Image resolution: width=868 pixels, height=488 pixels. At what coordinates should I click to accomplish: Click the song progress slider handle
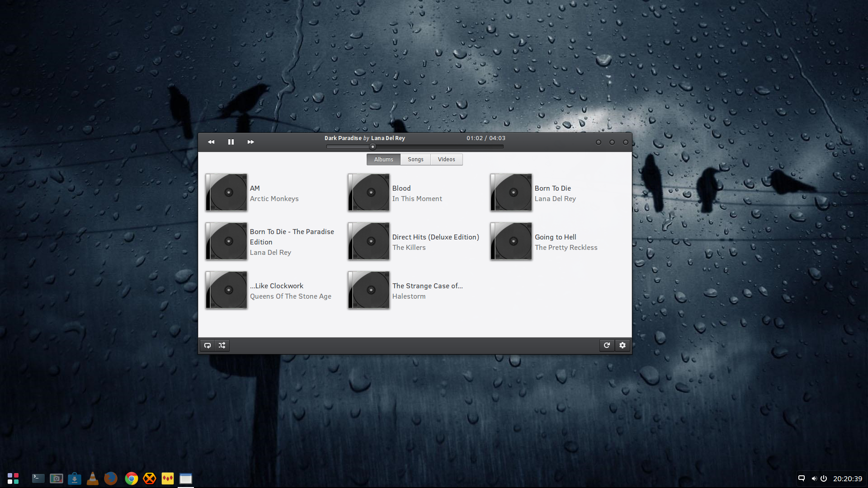pos(373,146)
